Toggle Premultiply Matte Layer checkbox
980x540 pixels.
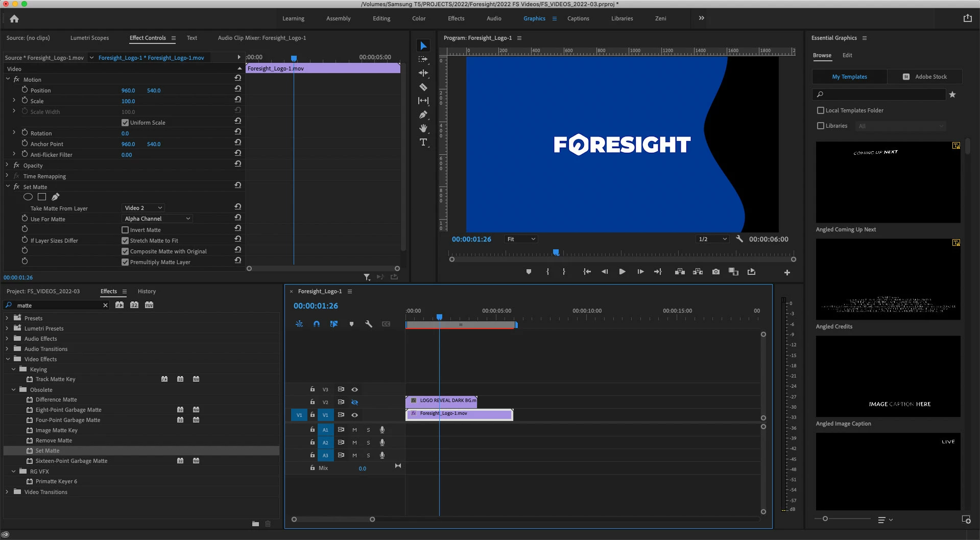(125, 262)
